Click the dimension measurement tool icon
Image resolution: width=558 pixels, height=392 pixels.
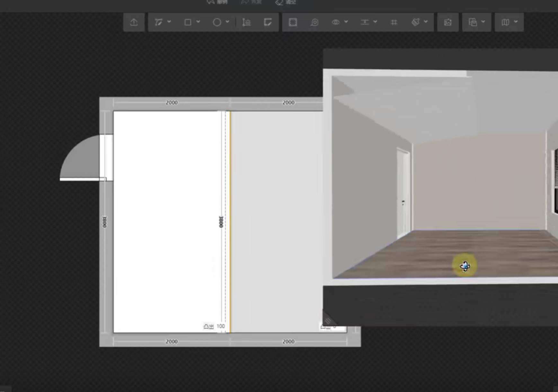click(246, 22)
